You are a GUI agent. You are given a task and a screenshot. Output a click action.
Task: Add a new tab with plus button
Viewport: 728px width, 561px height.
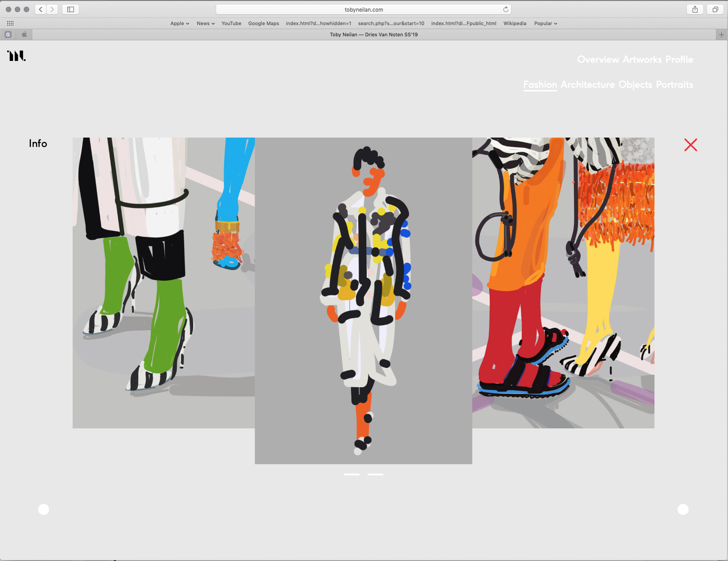pyautogui.click(x=721, y=35)
